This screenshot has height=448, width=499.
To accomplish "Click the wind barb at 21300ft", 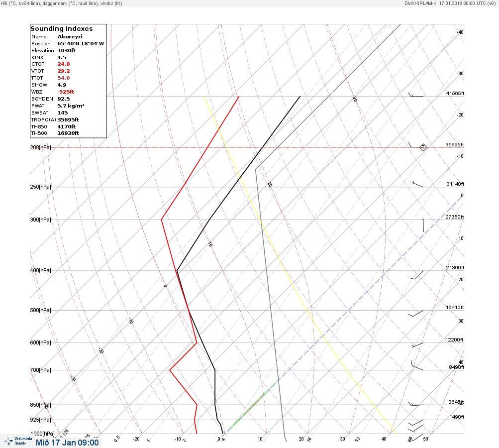I will 416,275.
